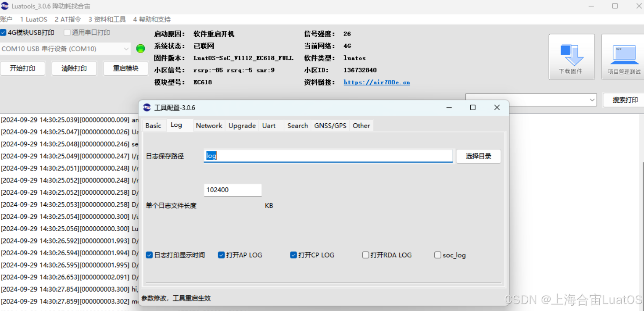Screen dimensions: 644x311
Task: Click the 下载固件 firmware download icon
Action: tap(571, 56)
